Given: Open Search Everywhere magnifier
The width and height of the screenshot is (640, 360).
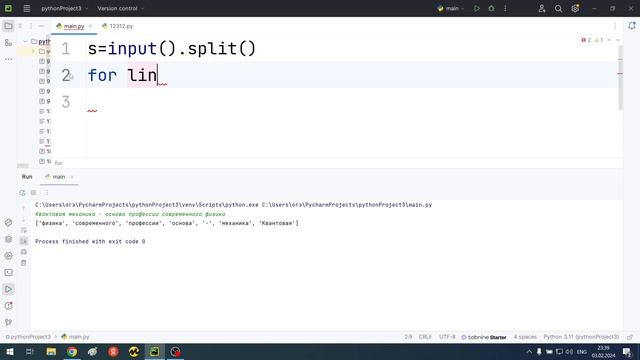Looking at the screenshot, I should 558,8.
